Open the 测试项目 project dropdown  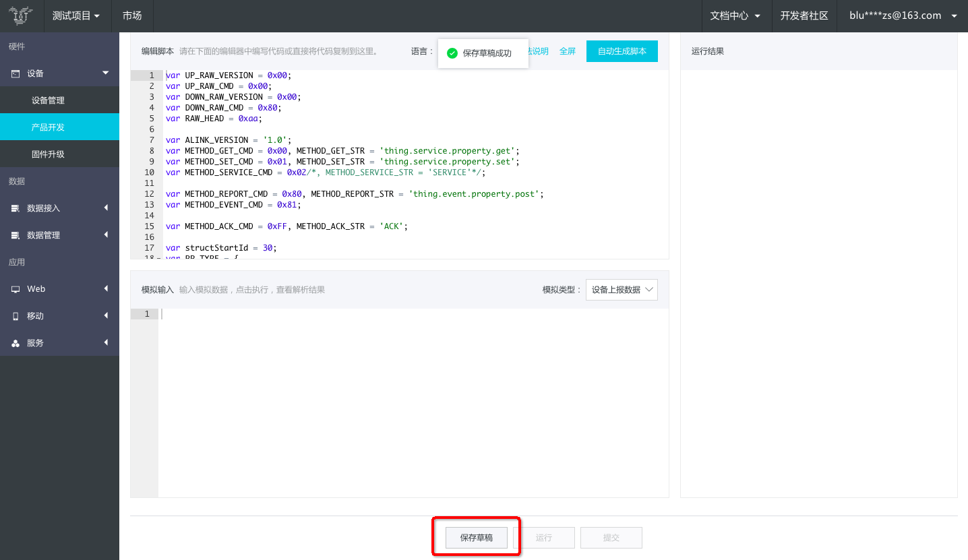click(76, 15)
